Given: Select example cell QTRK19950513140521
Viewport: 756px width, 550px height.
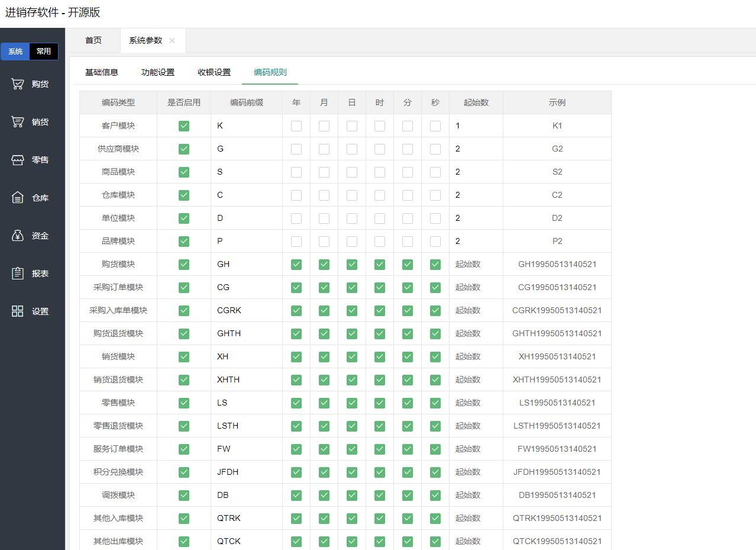Looking at the screenshot, I should click(x=557, y=518).
